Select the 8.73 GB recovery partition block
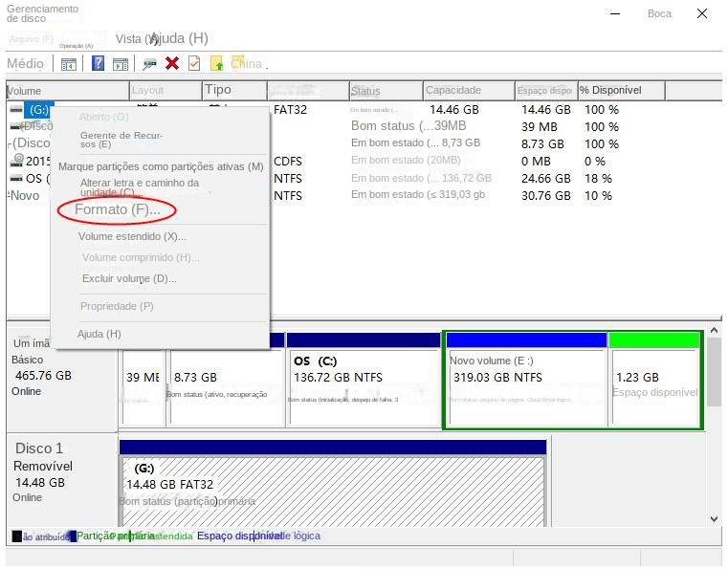The width and height of the screenshot is (728, 569). click(228, 386)
